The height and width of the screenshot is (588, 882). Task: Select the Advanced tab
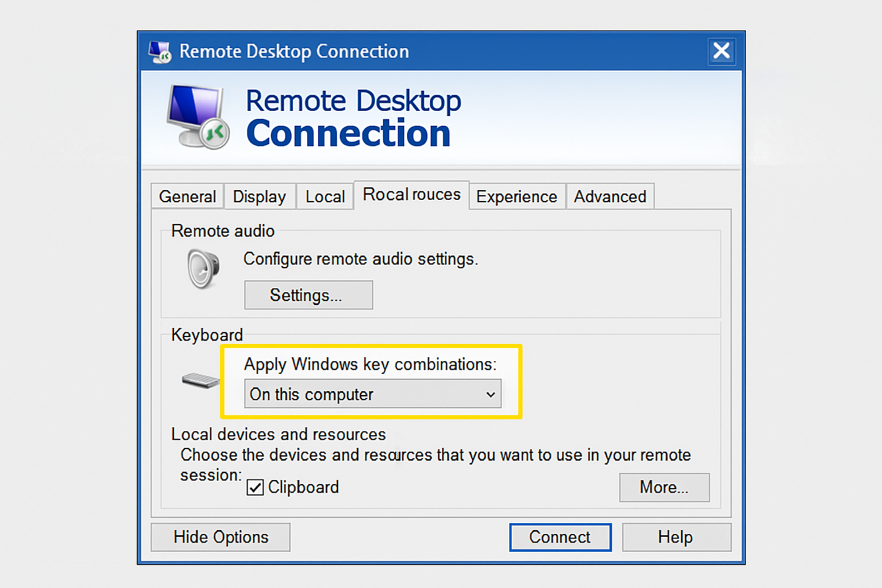(x=610, y=196)
